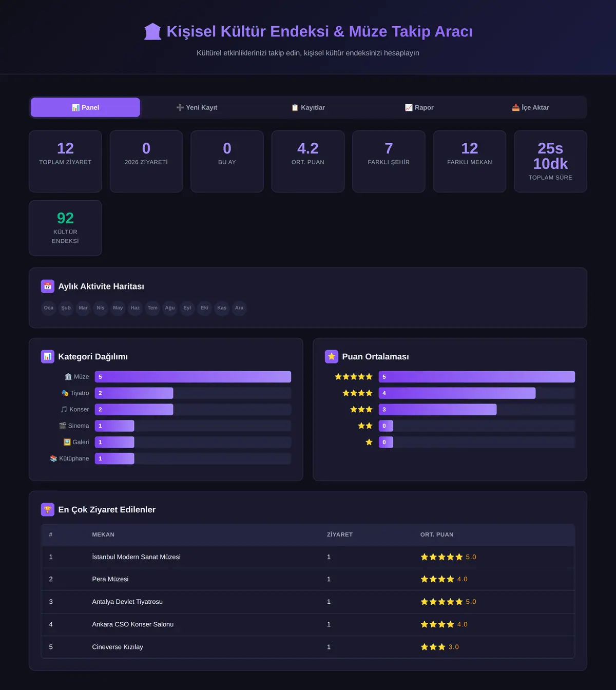Open the İçe Aktar tab

point(530,107)
